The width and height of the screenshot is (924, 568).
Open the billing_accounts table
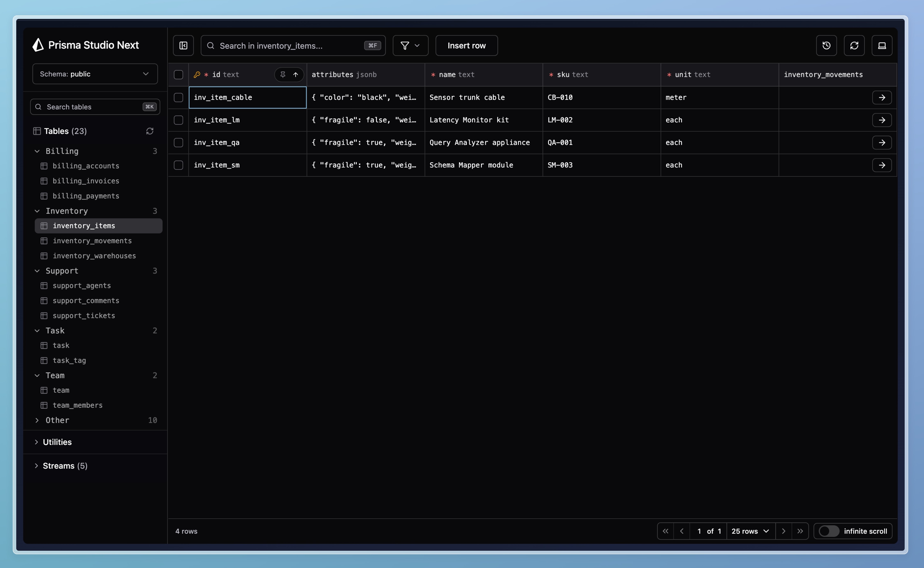(x=99, y=166)
